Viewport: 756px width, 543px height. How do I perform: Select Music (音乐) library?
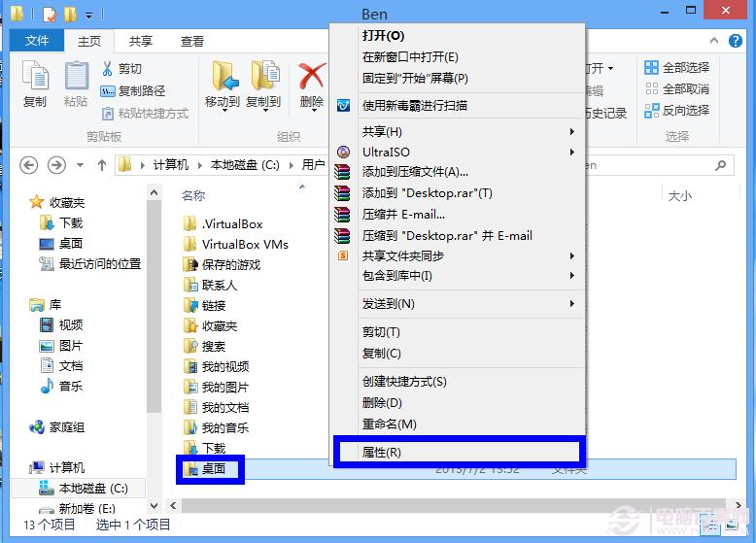(x=61, y=386)
